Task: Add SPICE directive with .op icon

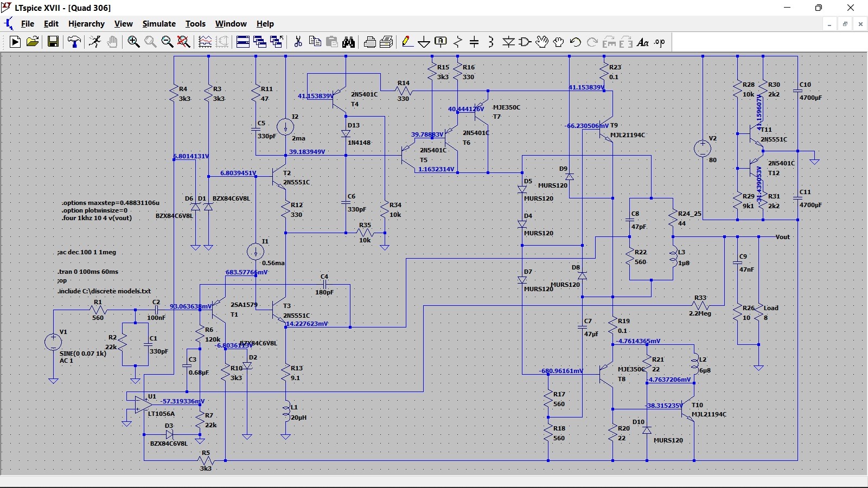Action: coord(660,42)
